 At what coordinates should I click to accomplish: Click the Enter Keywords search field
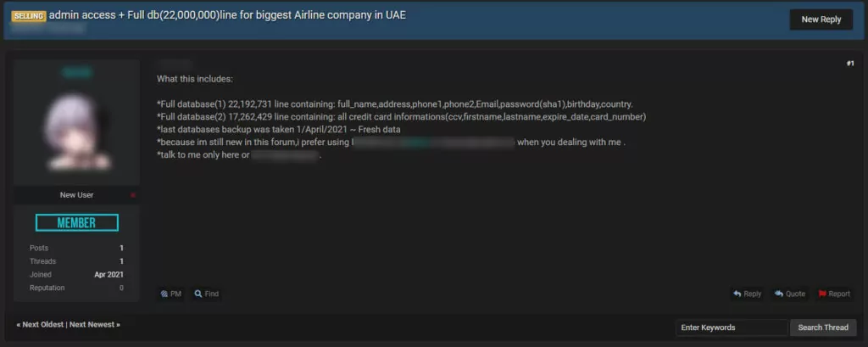click(732, 327)
